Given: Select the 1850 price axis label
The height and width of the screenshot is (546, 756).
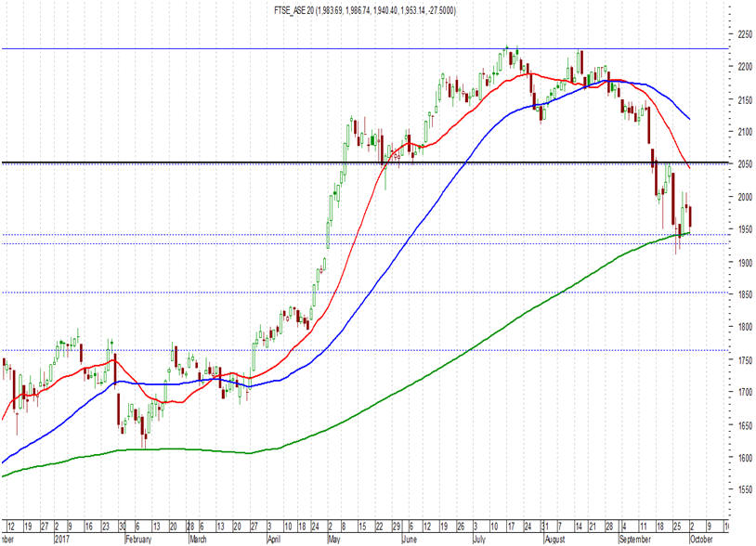Looking at the screenshot, I should click(745, 294).
